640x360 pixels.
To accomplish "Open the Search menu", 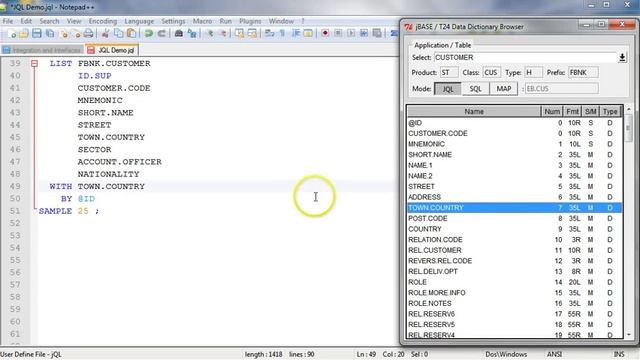I will point(49,21).
